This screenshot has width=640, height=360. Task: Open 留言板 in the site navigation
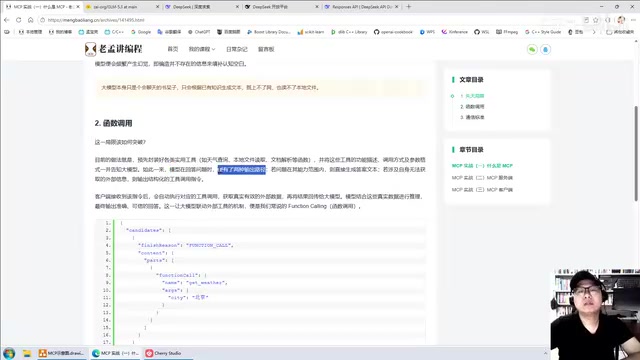pyautogui.click(x=266, y=49)
